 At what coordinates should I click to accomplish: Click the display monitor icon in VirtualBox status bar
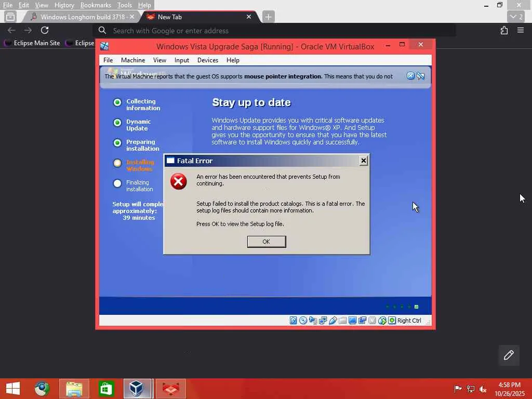[353, 320]
